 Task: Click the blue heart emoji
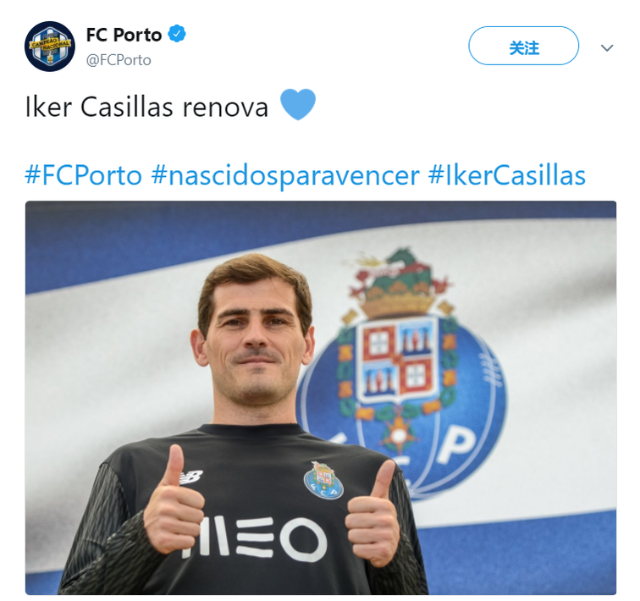pyautogui.click(x=298, y=105)
